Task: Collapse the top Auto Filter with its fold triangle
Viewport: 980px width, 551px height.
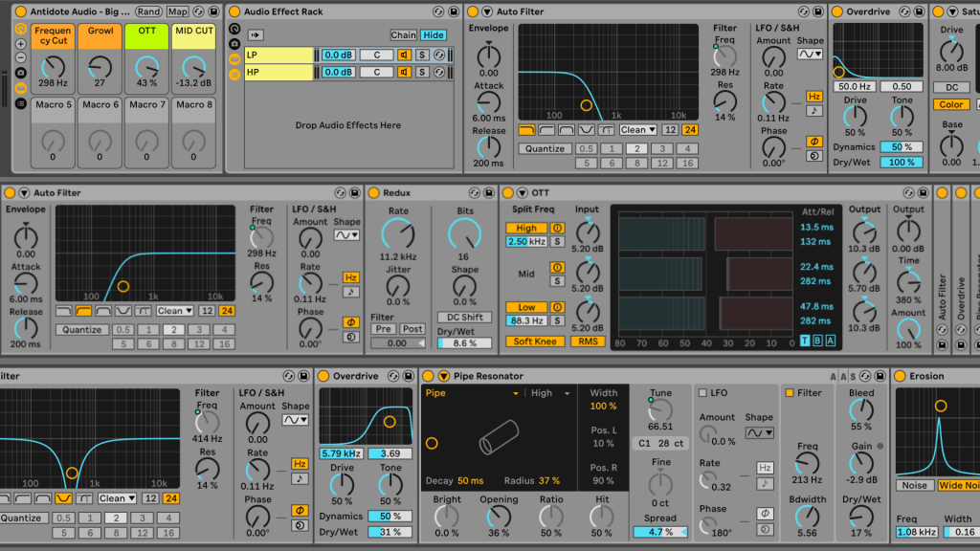Action: 486,11
